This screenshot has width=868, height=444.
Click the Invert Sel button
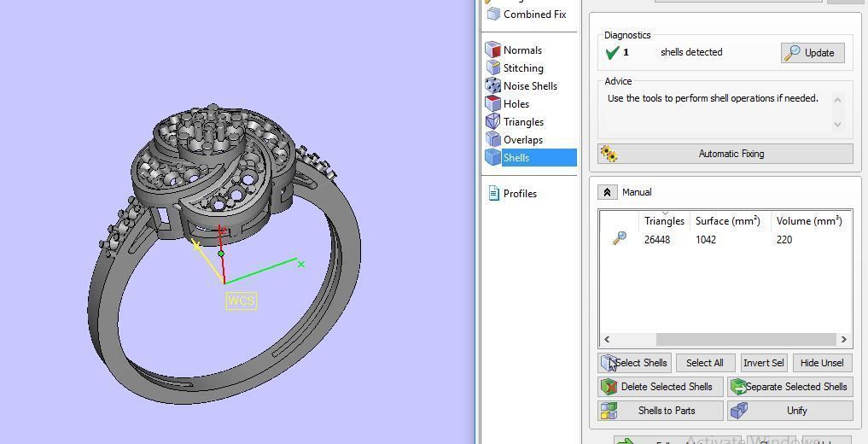click(x=763, y=363)
